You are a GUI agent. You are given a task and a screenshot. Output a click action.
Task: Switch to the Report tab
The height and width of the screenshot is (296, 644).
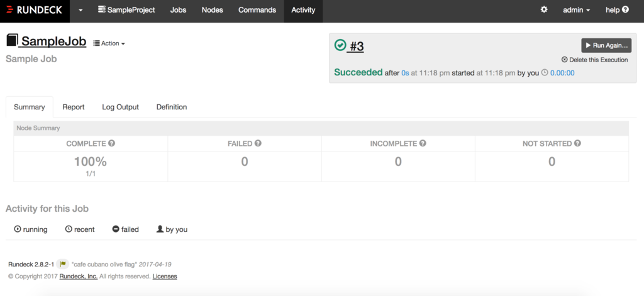(x=74, y=107)
